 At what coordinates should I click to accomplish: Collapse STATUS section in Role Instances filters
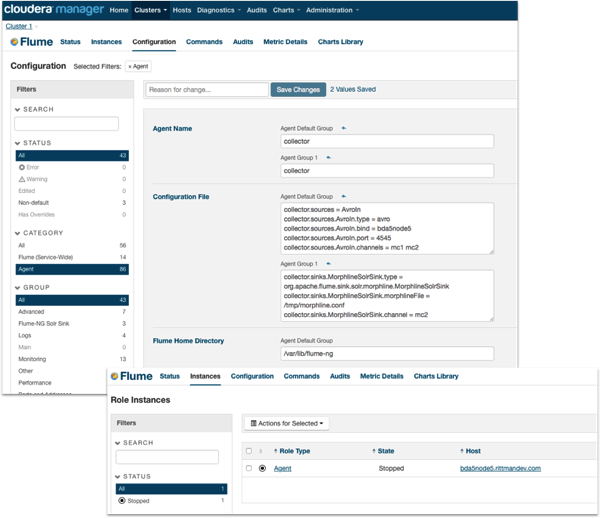[x=117, y=477]
